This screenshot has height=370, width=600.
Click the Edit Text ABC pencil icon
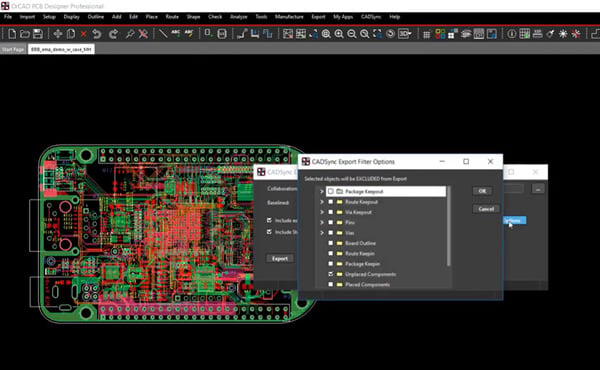[x=189, y=34]
